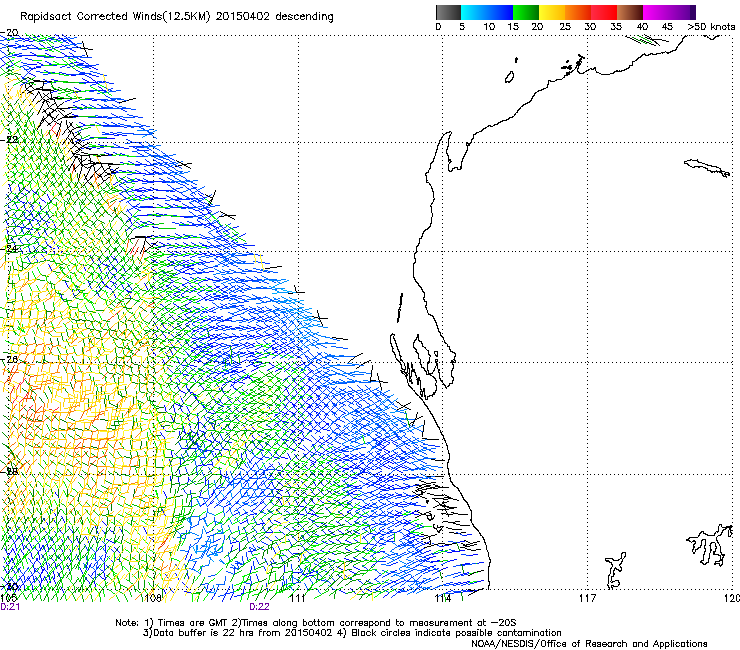Click the longitude label 111
Viewport: 740px width, 650px height.
[297, 598]
